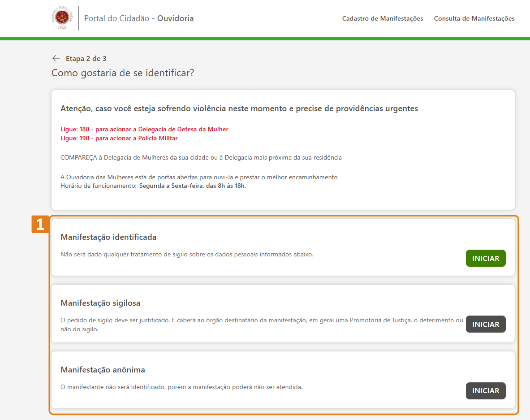Image resolution: width=530 pixels, height=420 pixels.
Task: Open the Consulta de Manifestações menu
Action: (474, 18)
